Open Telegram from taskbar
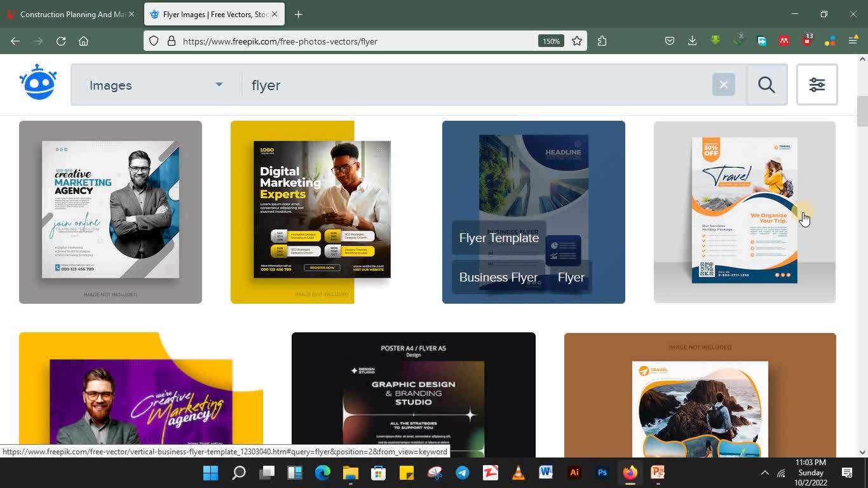This screenshot has width=868, height=488. (463, 473)
